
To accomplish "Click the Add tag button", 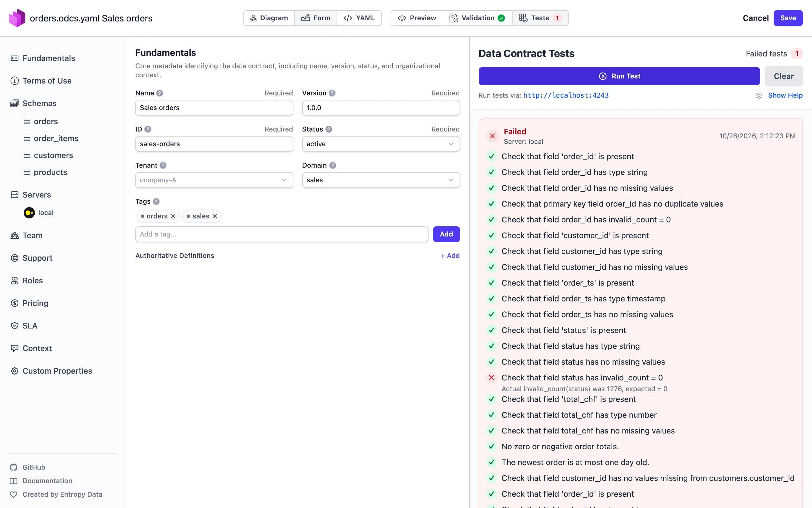I will (446, 234).
